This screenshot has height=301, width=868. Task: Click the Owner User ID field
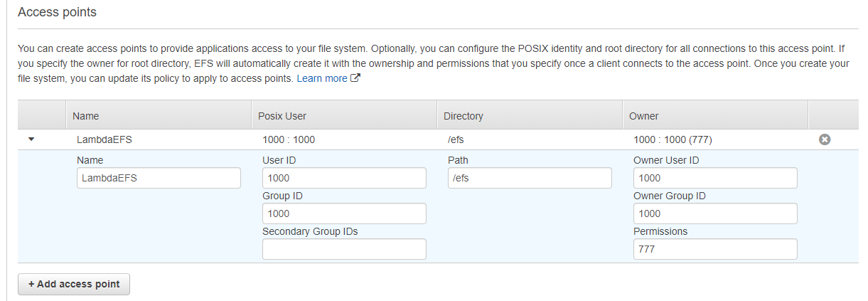tap(715, 178)
